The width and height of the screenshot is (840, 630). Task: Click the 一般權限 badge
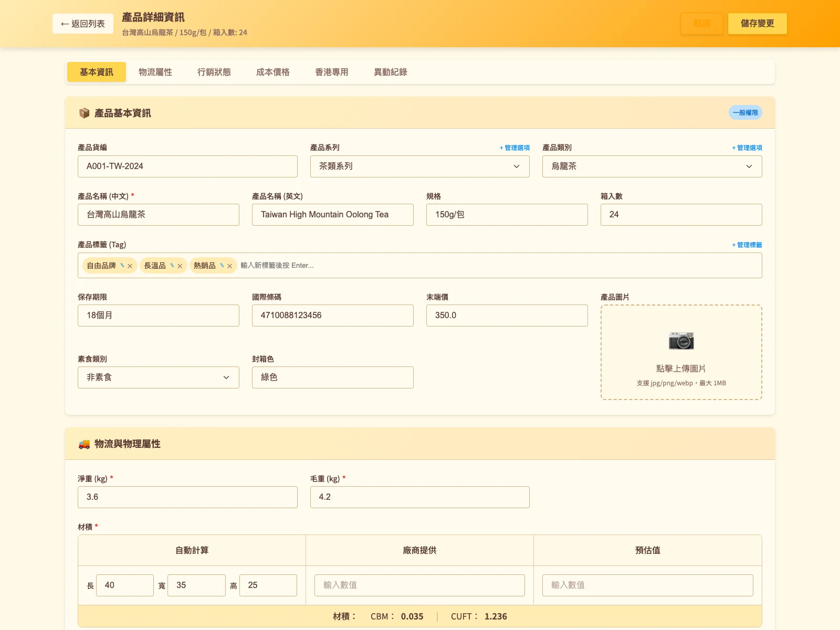tap(745, 112)
